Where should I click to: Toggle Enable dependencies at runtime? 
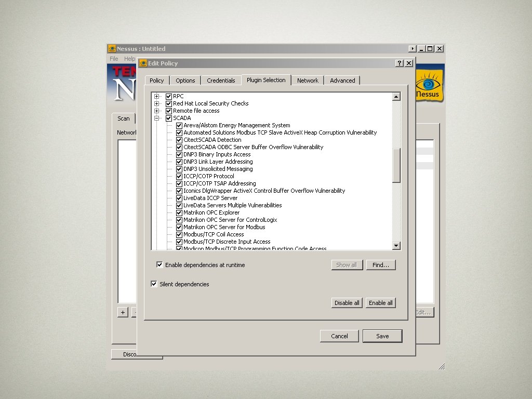(159, 264)
